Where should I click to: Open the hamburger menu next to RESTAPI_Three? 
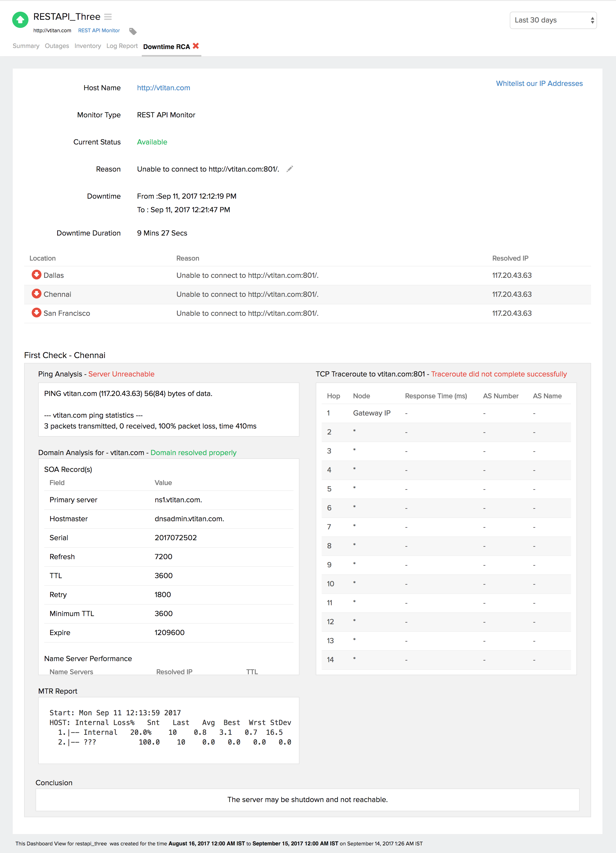click(108, 17)
